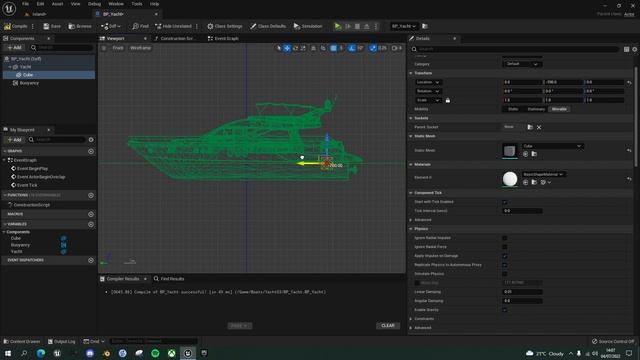Screen dimensions: 640x360
Task: Click the white material sphere thumbnail
Action: coord(510,179)
